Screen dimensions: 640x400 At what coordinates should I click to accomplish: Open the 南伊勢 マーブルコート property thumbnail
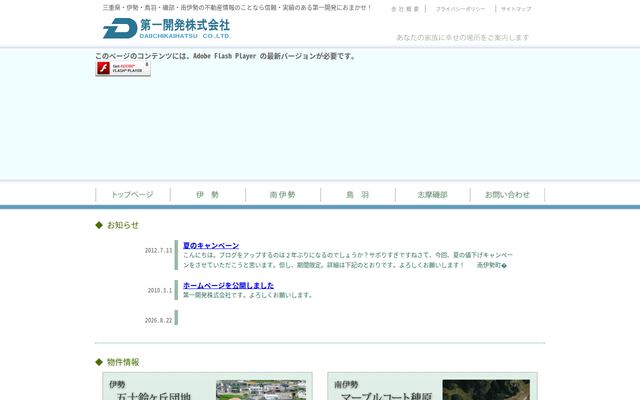(486, 390)
